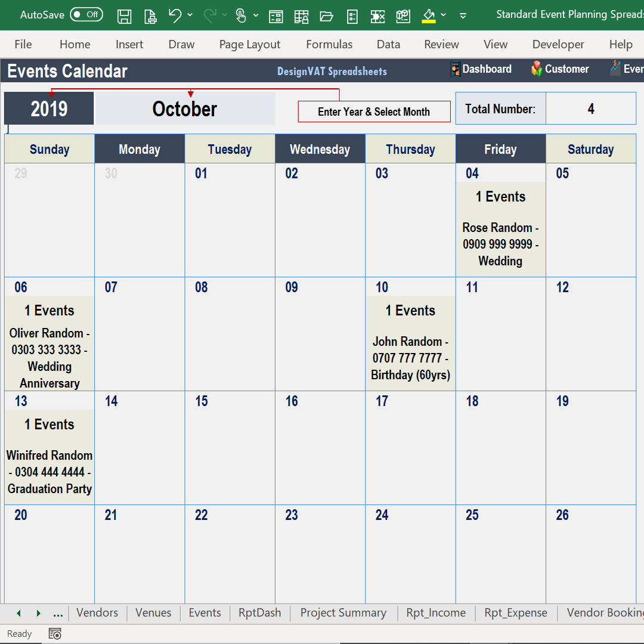Save the workbook using the Save icon
The height and width of the screenshot is (644, 644).
[125, 16]
